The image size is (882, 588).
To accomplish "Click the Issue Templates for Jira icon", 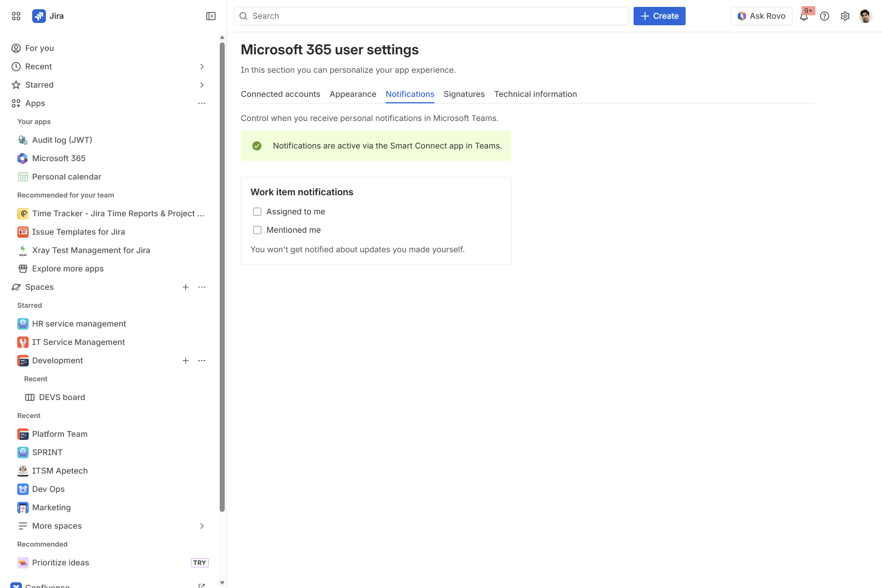I will 23,232.
